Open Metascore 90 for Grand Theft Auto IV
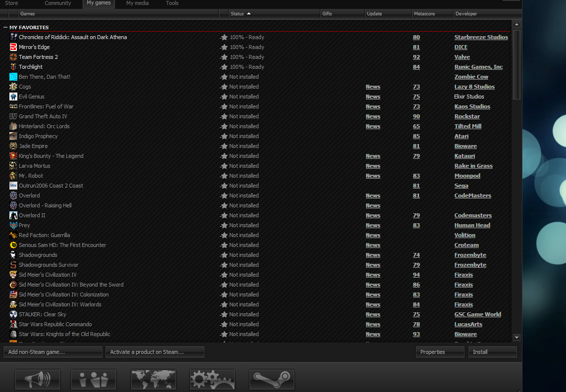The height and width of the screenshot is (392, 566). (416, 116)
